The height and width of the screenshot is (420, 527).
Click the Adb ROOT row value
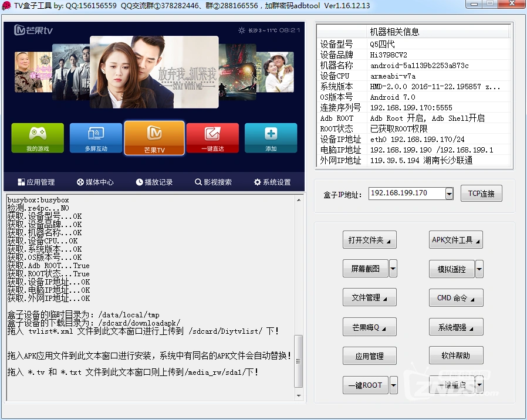(x=427, y=118)
